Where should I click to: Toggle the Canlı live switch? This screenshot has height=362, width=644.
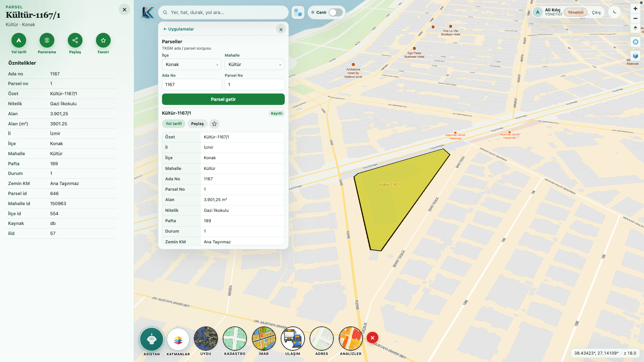coord(336,12)
